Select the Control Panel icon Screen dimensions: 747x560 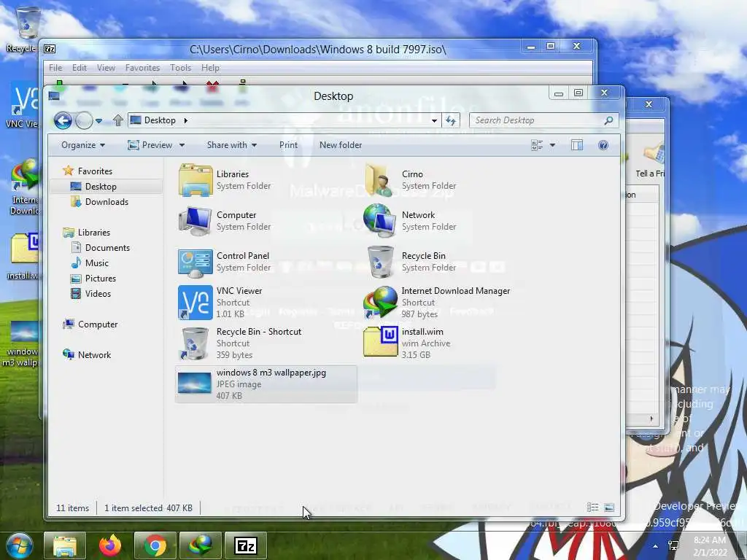[x=196, y=262]
